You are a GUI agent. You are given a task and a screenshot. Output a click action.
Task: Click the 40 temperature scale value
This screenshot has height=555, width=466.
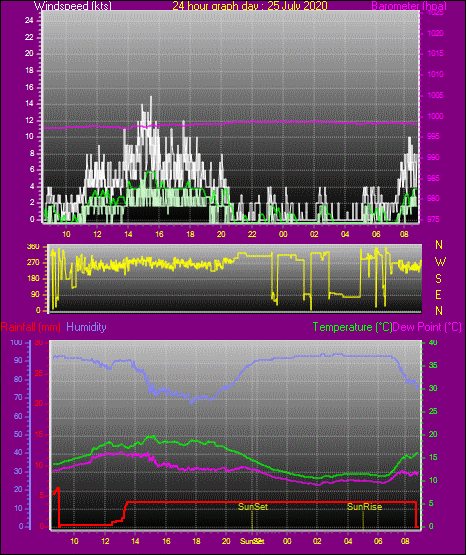click(x=433, y=342)
